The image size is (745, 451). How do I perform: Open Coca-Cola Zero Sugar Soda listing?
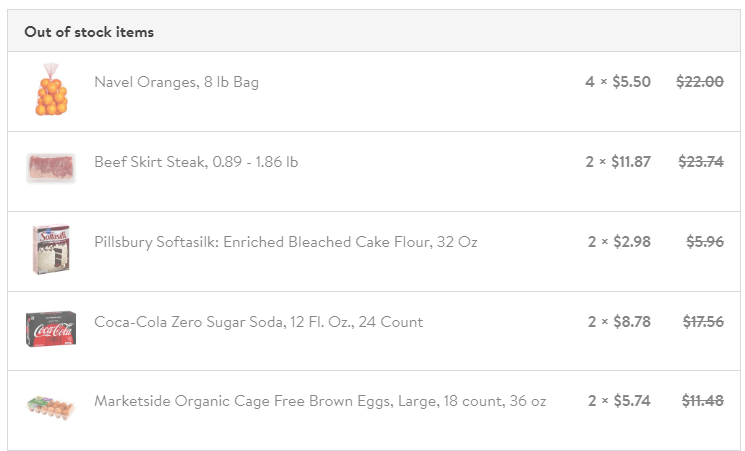(x=258, y=322)
